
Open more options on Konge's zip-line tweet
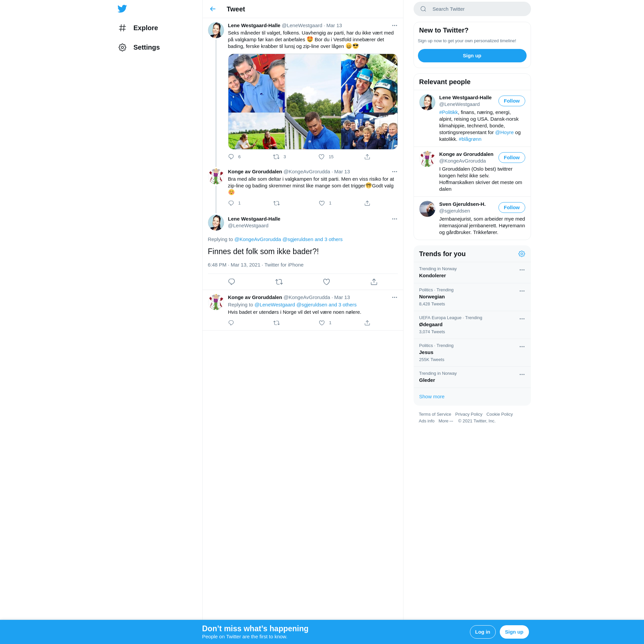394,172
